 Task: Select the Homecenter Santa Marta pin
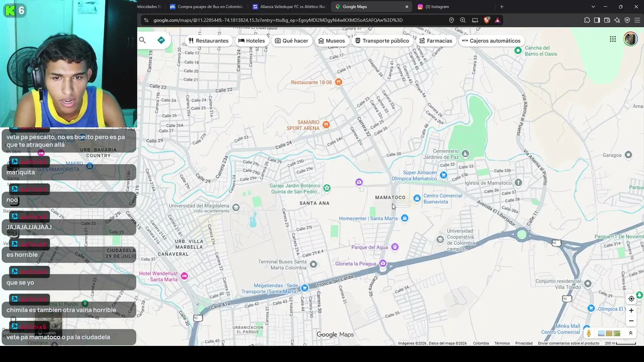pos(405,218)
